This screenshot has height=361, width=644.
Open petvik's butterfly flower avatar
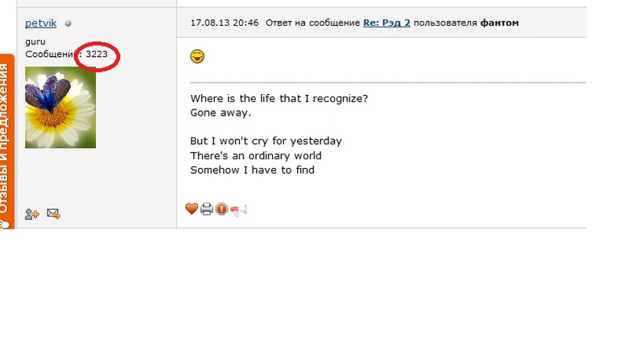click(60, 108)
